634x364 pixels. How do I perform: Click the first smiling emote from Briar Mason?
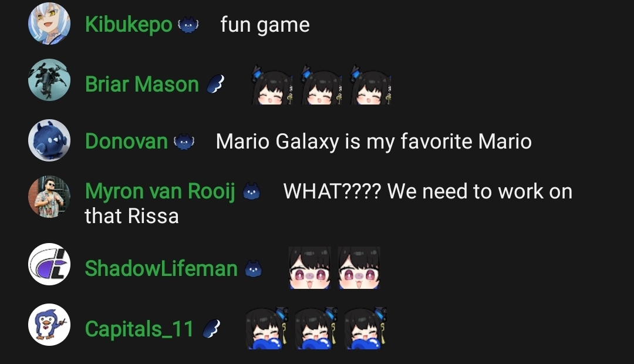click(272, 85)
